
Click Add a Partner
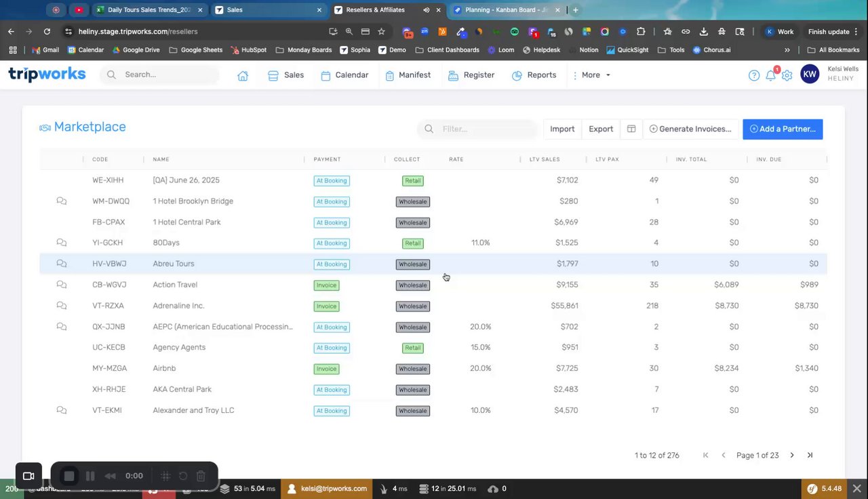coord(783,129)
